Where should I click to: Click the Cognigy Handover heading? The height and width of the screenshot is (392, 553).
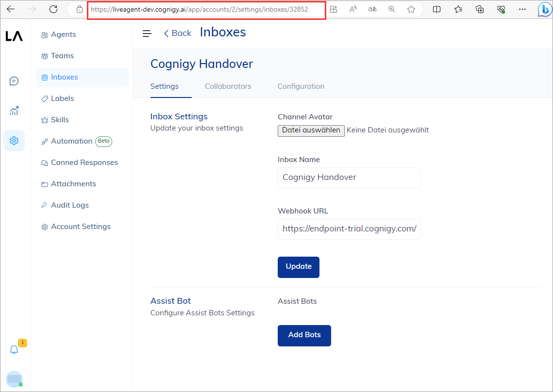tap(202, 64)
